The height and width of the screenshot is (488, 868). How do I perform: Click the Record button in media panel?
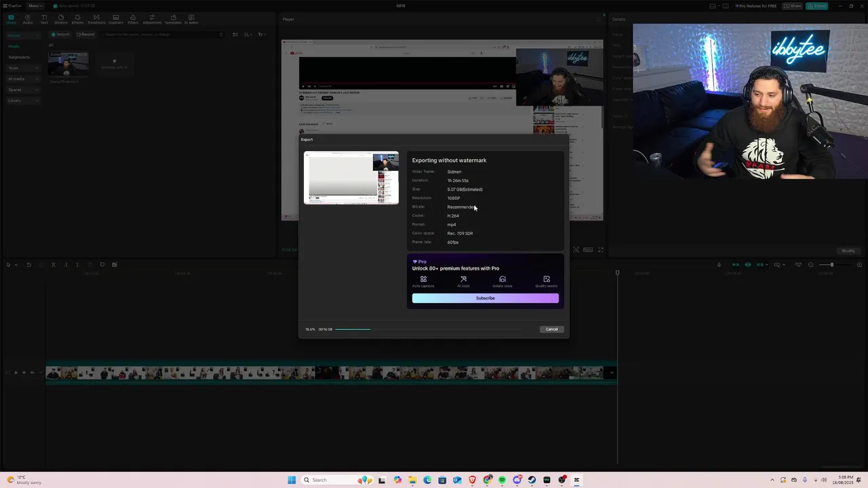click(x=85, y=35)
